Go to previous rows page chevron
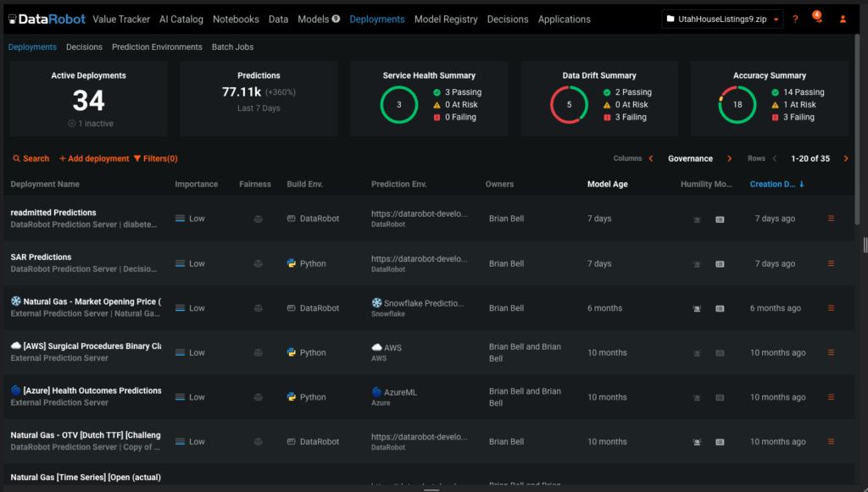Image resolution: width=868 pixels, height=492 pixels. pos(775,158)
